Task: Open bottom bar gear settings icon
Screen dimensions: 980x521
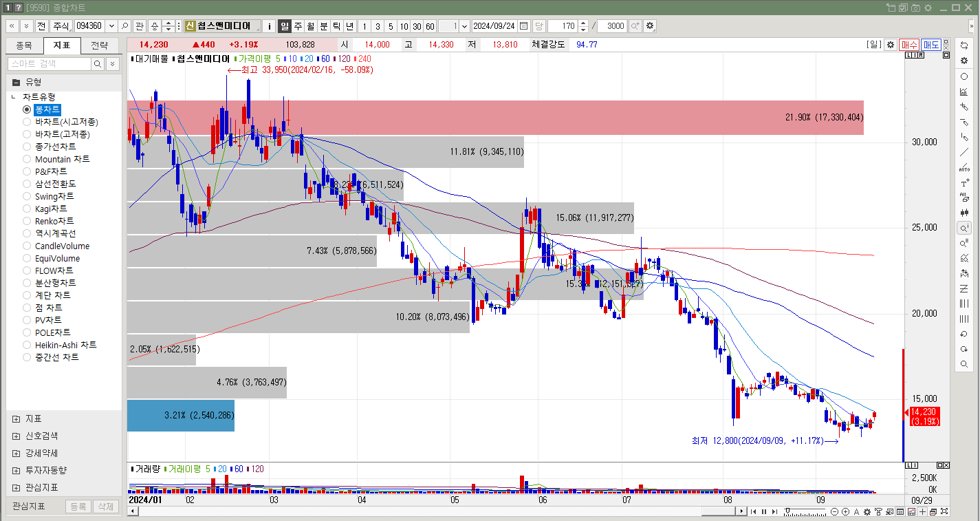Action: tap(867, 511)
